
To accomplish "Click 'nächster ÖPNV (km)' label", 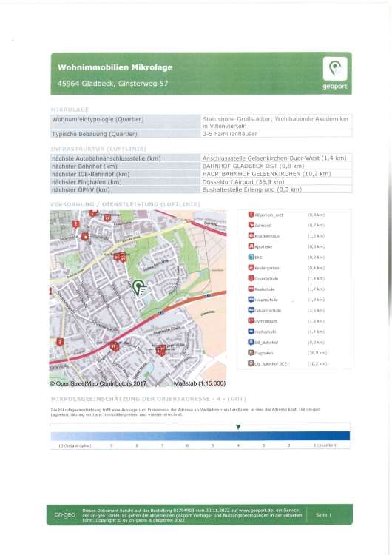I will [81, 189].
